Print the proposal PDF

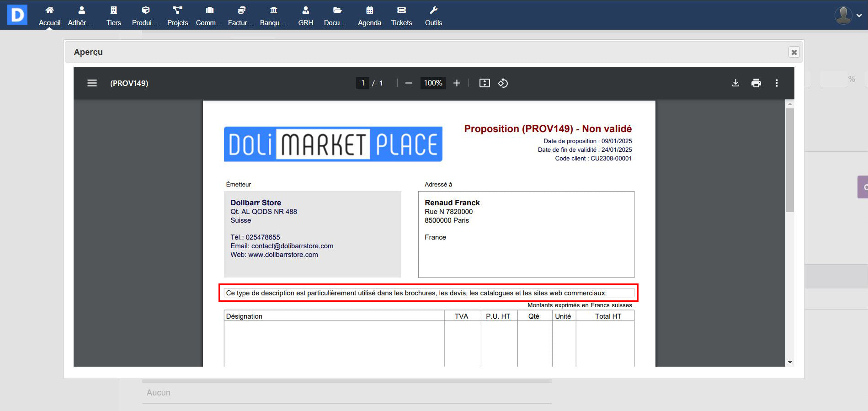[756, 83]
